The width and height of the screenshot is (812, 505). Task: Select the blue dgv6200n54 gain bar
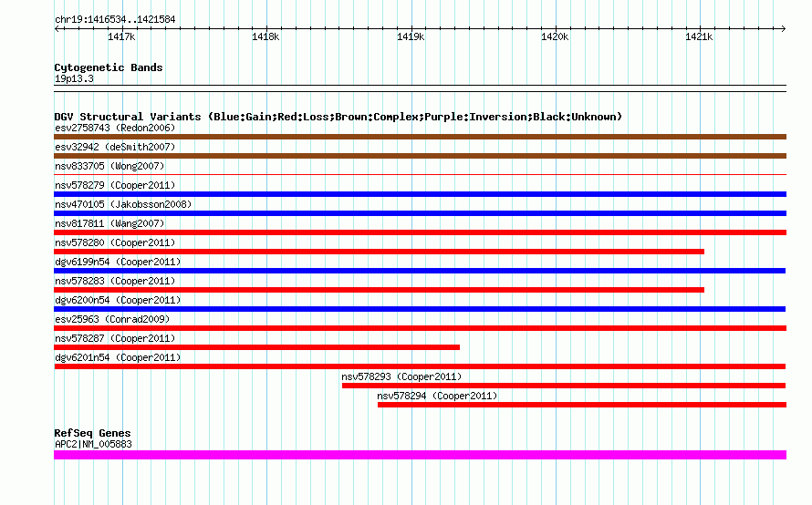pos(420,309)
